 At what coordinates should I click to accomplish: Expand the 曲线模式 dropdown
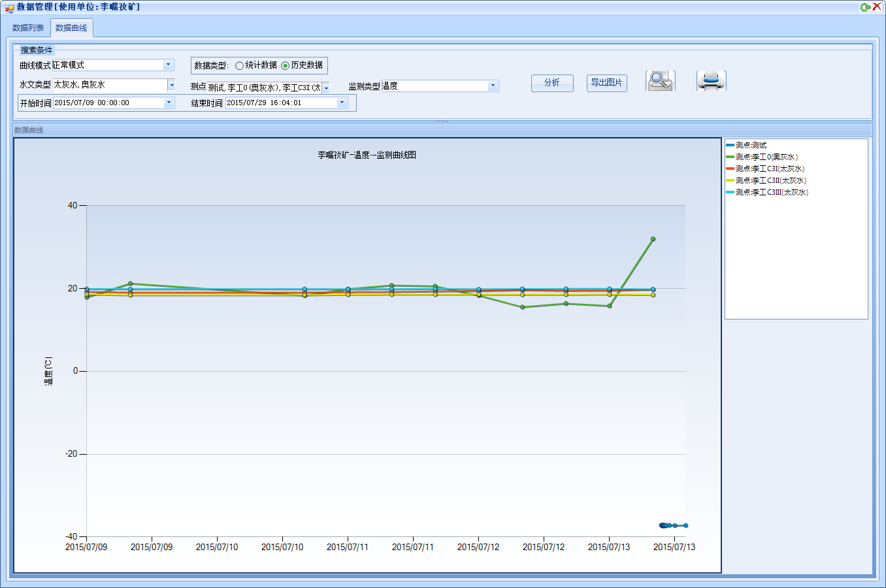(x=168, y=65)
